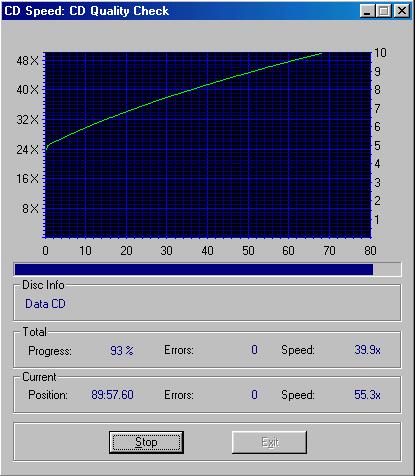Viewport: 415px width, 476px height.
Task: Click the Total errors count
Action: click(254, 350)
